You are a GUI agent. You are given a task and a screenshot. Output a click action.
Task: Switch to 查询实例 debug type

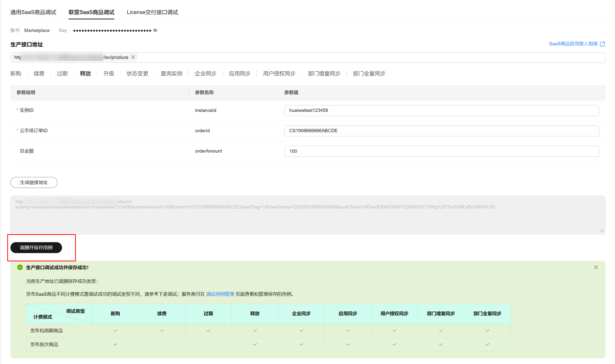click(x=171, y=74)
